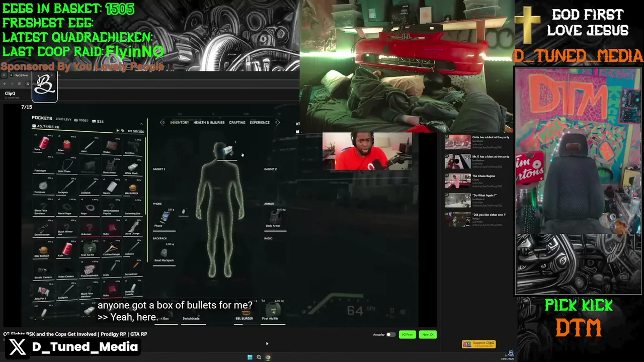Open the Health & Injuries tab
644x362 pixels.
[209, 122]
